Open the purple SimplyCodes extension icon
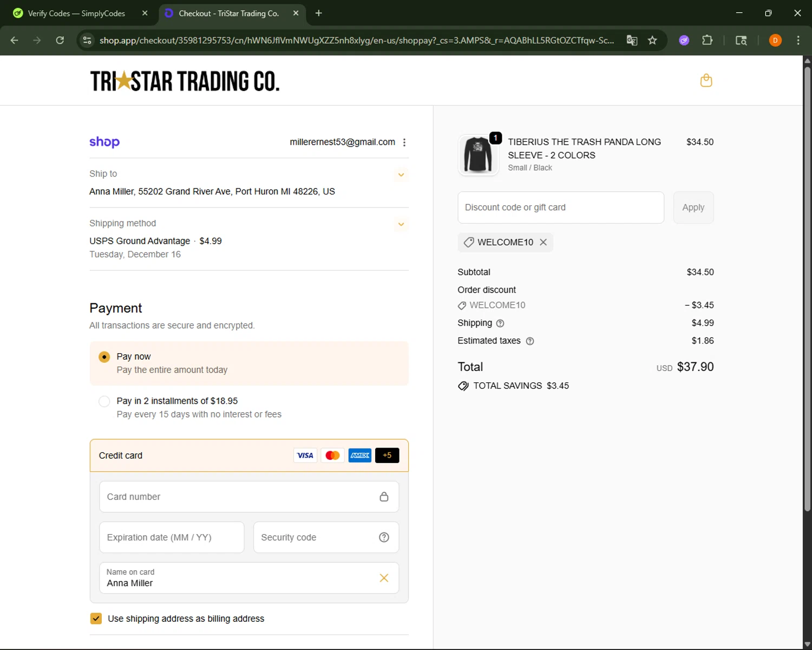The height and width of the screenshot is (650, 812). tap(684, 40)
